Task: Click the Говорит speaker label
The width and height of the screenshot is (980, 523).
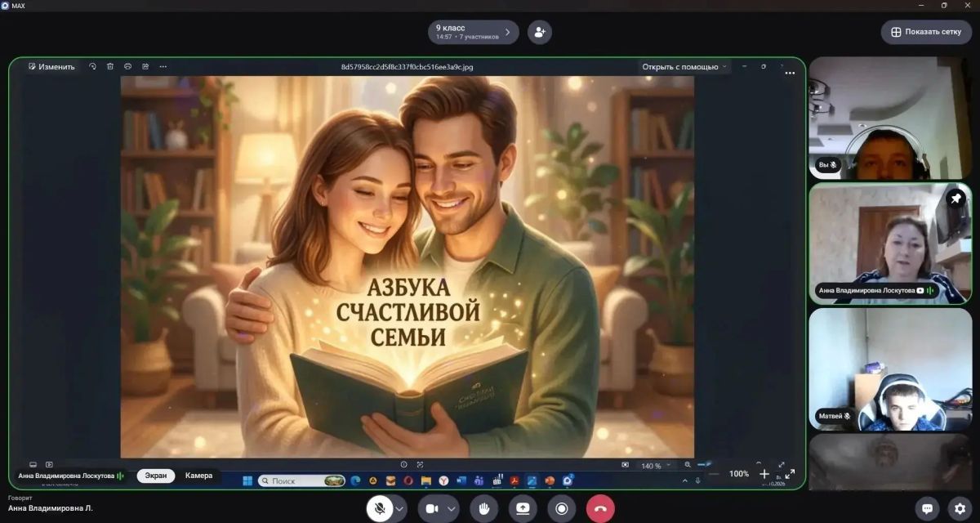Action: tap(20, 498)
